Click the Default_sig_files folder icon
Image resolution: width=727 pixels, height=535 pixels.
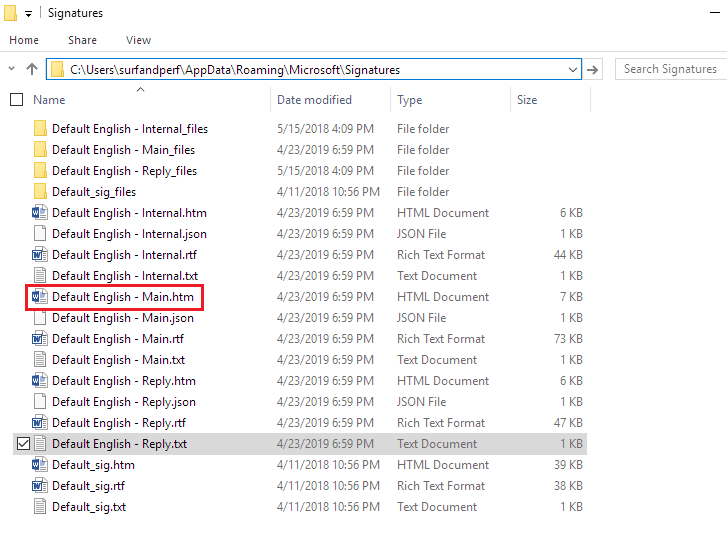[40, 191]
